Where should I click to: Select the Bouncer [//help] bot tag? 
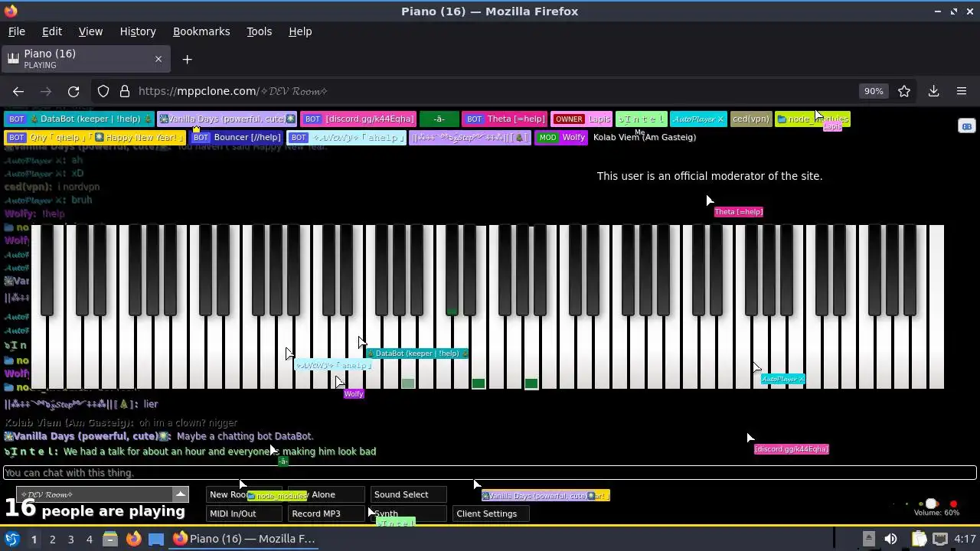tap(237, 137)
